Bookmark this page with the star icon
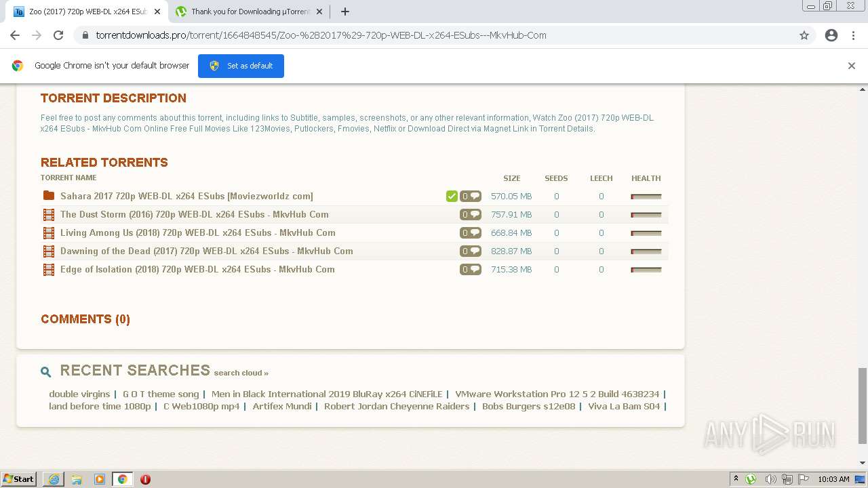Screen dimensions: 868x488 click(x=804, y=35)
